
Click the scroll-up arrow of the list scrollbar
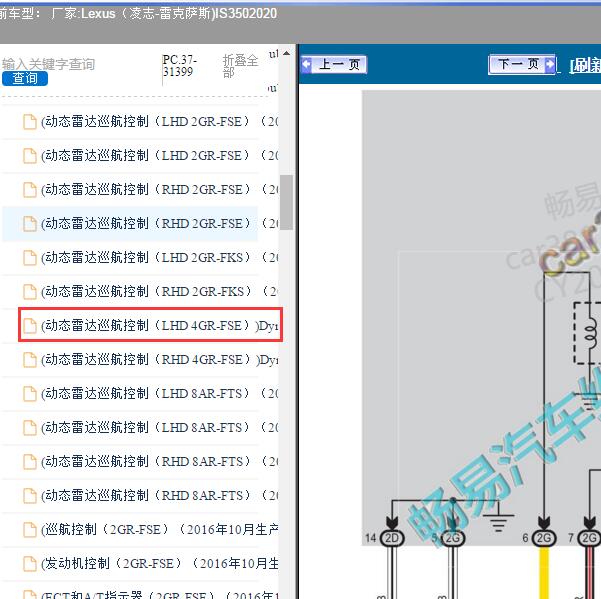coord(286,54)
